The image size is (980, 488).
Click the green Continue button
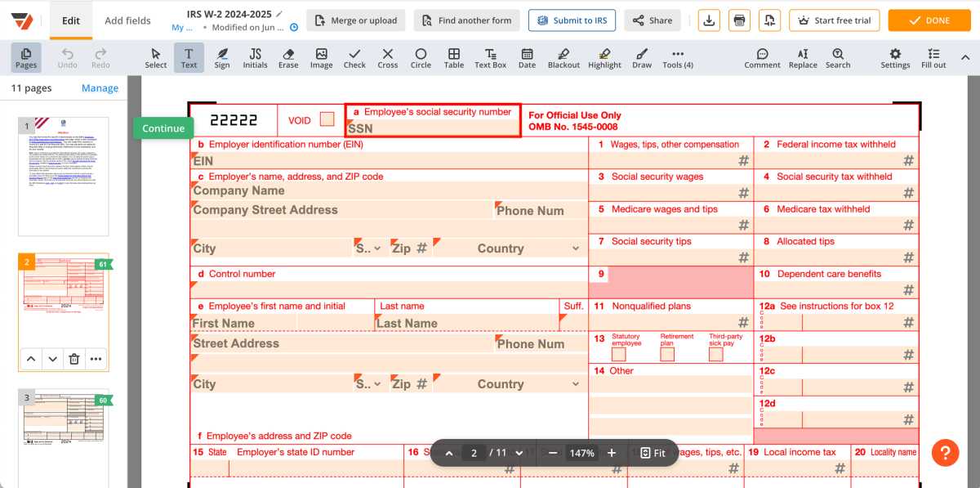[x=163, y=128]
